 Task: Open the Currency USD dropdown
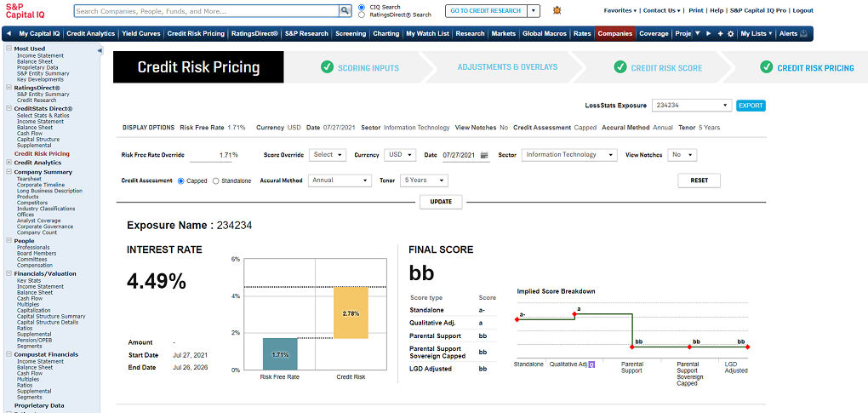tap(400, 155)
